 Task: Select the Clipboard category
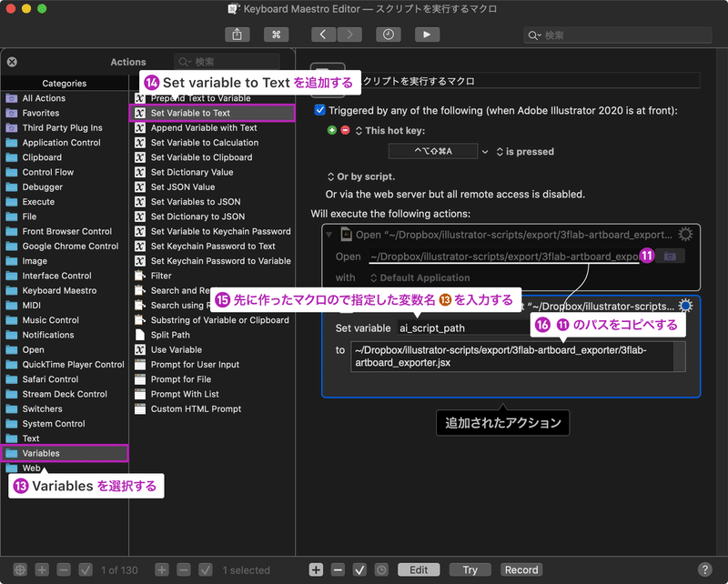pyautogui.click(x=65, y=157)
